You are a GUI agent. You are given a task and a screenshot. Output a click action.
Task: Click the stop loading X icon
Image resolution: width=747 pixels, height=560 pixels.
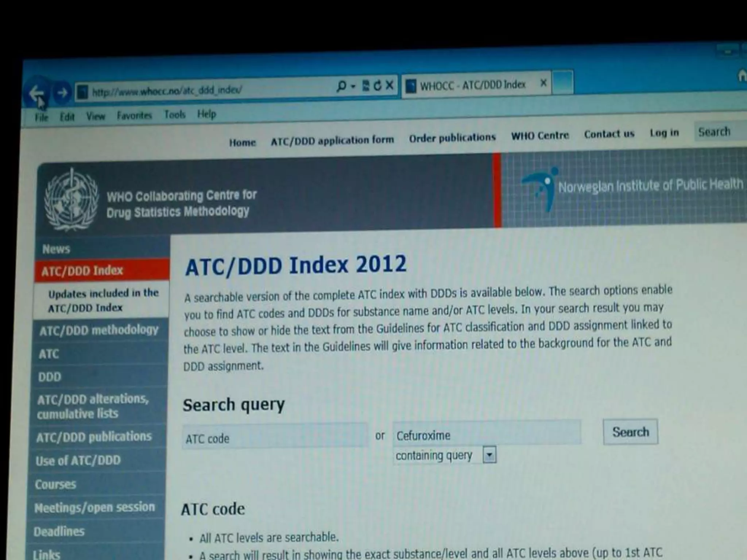(x=390, y=85)
